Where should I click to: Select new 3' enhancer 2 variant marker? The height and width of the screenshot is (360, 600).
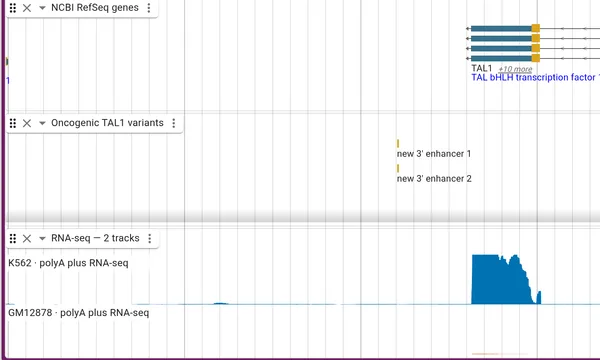coord(398,168)
